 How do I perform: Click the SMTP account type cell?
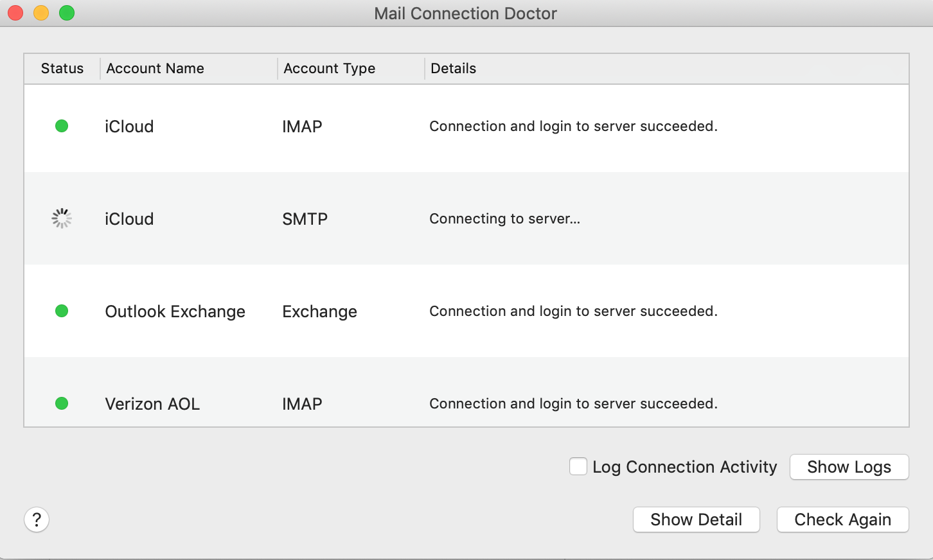click(x=305, y=219)
